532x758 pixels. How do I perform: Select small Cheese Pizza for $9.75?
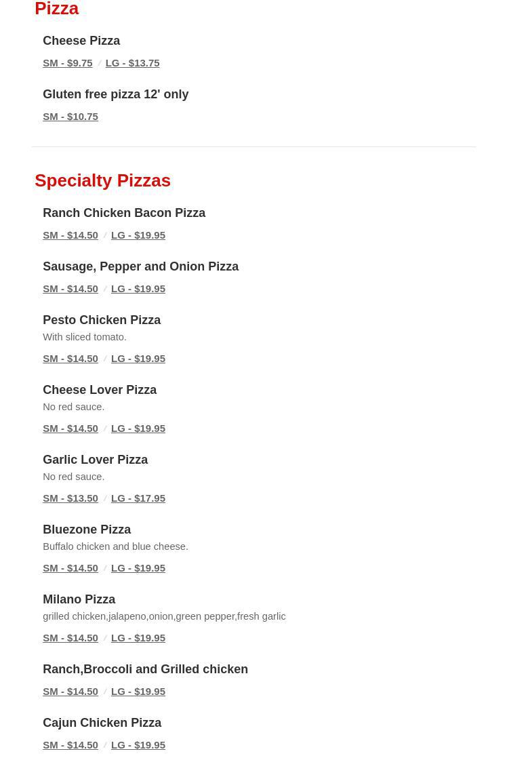pos(67,63)
